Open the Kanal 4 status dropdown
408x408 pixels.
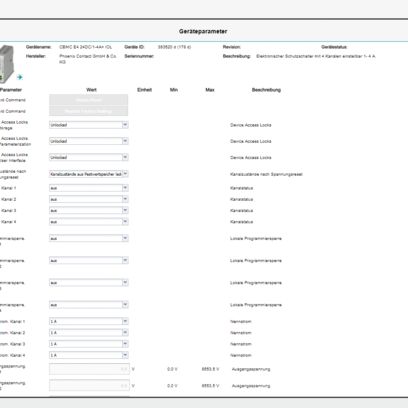click(x=89, y=222)
